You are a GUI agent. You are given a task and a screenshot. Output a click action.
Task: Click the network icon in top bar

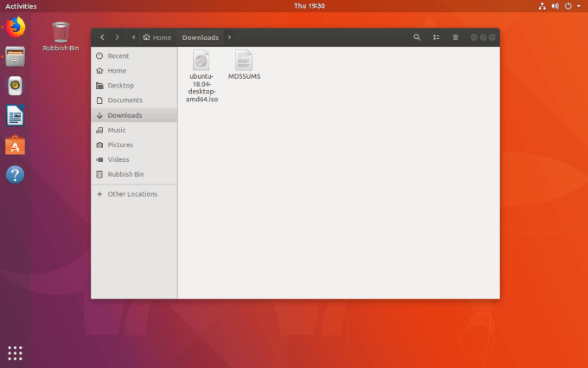click(x=542, y=6)
